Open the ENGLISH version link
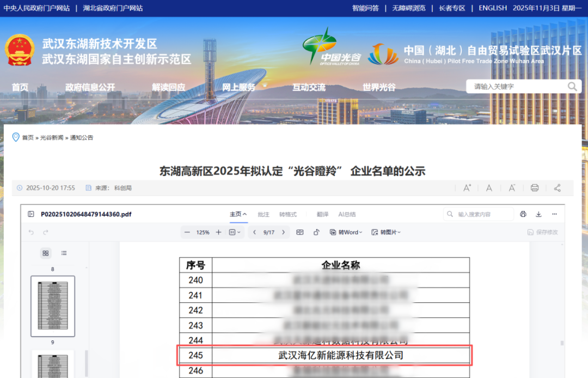The width and height of the screenshot is (588, 378). (x=493, y=8)
